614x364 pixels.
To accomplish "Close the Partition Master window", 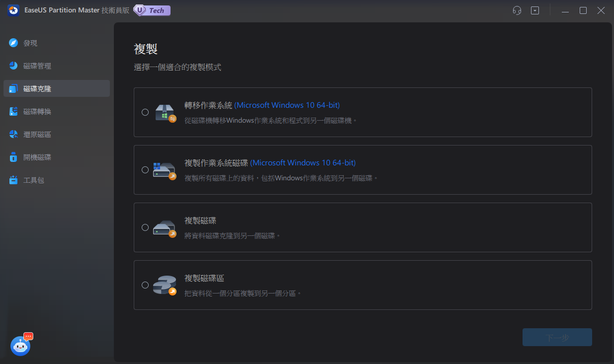I will point(601,10).
